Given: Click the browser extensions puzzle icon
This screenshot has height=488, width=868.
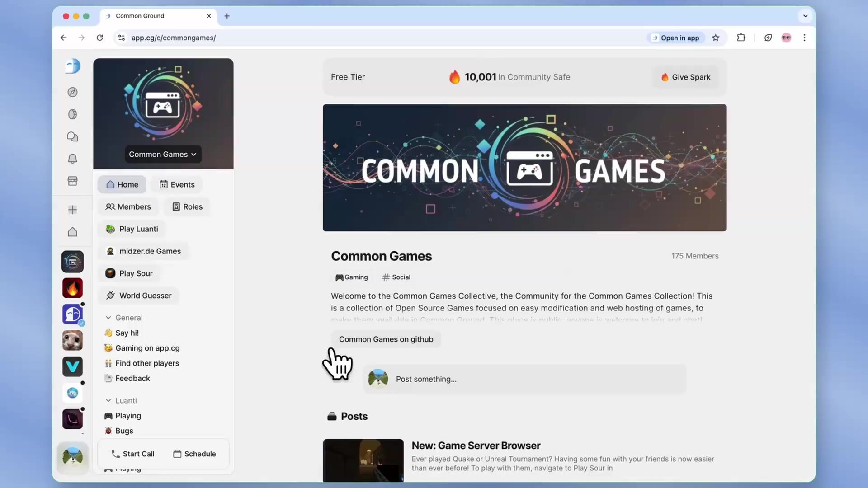Looking at the screenshot, I should [x=741, y=38].
